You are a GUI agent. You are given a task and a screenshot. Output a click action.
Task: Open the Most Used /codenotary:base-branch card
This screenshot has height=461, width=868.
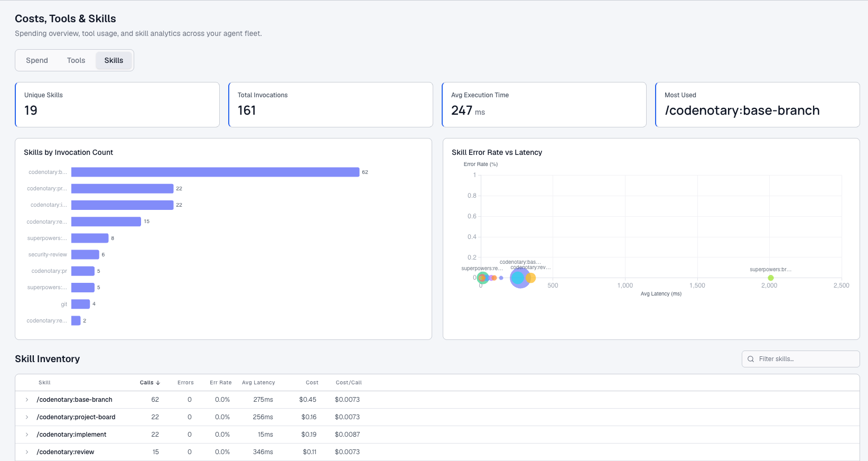[x=757, y=105]
